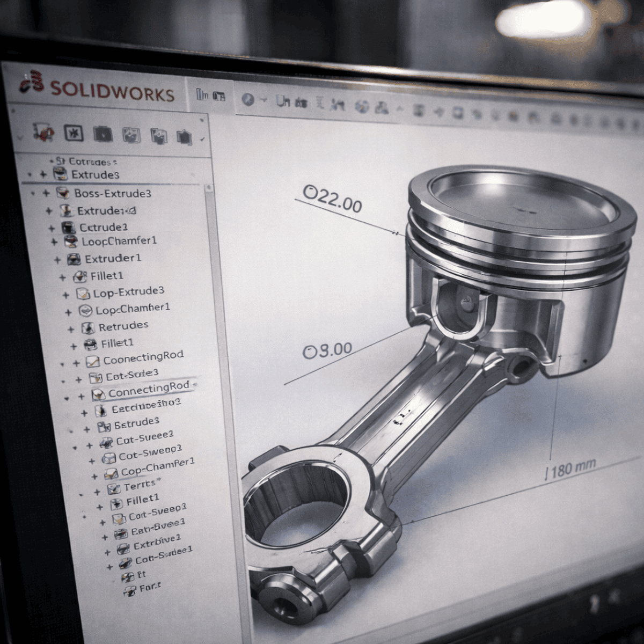Screen dimensions: 644x644
Task: Click the round blue toolbar icon beside the small arrow
Action: pos(247,99)
